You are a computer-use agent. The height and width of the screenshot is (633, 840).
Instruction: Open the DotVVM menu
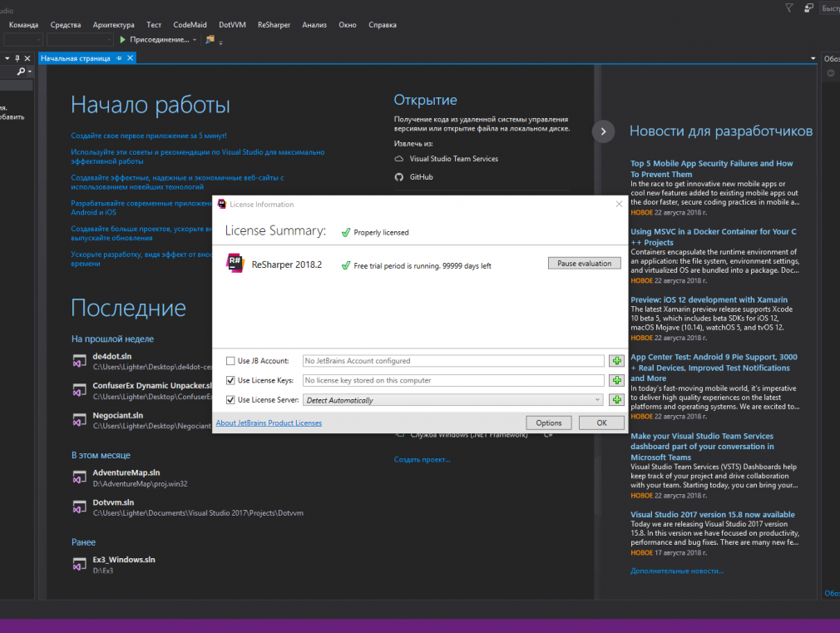[232, 25]
